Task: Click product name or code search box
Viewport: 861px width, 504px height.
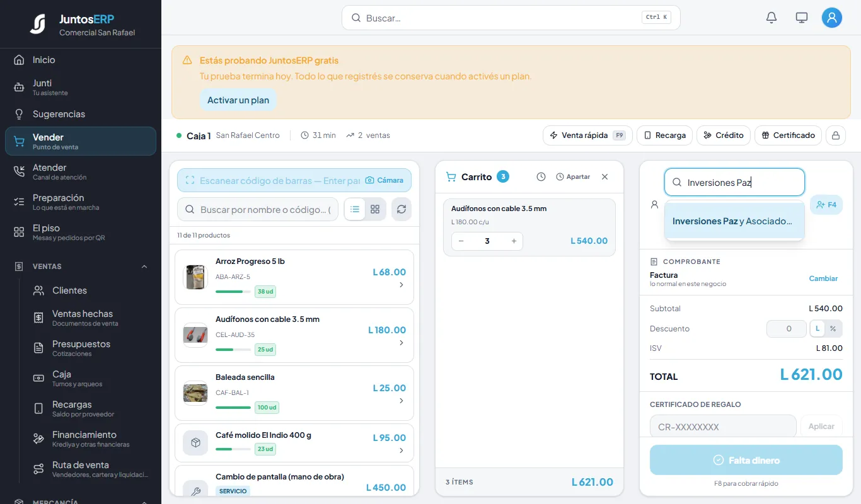Action: point(258,209)
